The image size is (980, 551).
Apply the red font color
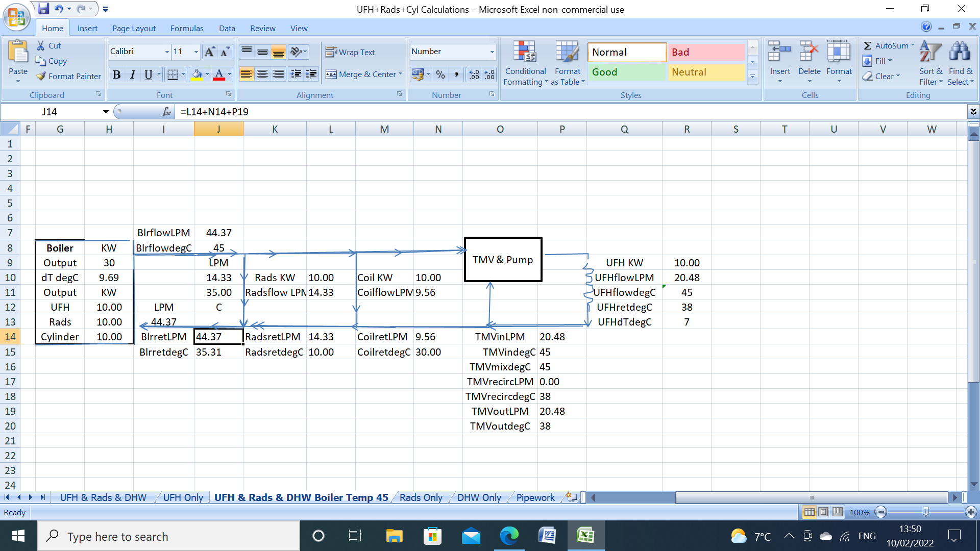point(219,74)
